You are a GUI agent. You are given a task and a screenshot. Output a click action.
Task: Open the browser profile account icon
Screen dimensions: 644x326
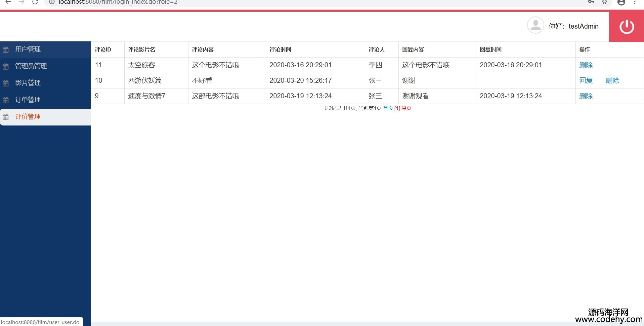(x=621, y=2)
